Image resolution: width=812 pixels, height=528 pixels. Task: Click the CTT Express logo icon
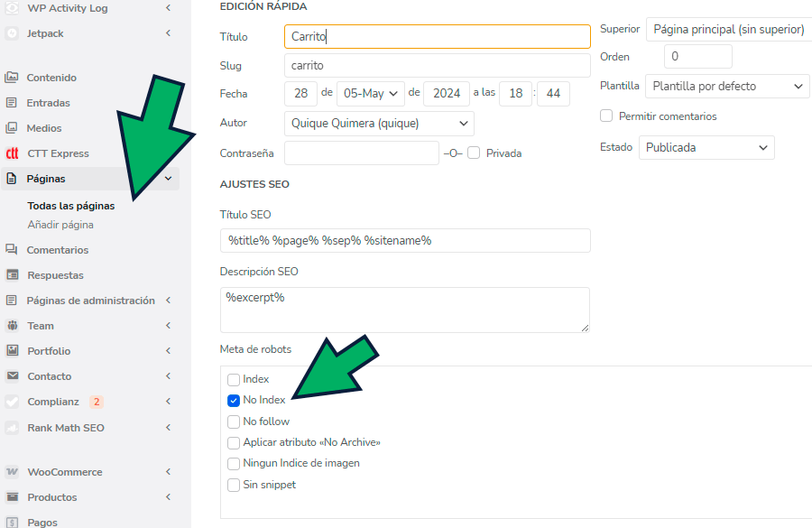point(12,153)
